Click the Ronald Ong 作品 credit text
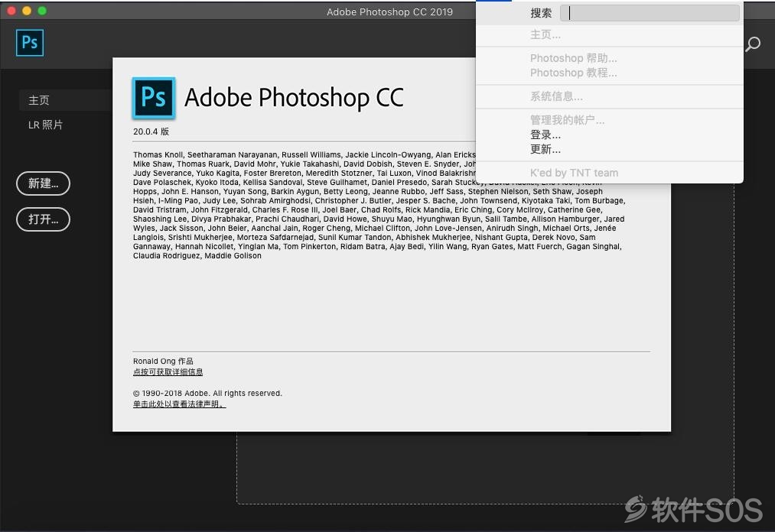Image resolution: width=775 pixels, height=532 pixels. (163, 361)
